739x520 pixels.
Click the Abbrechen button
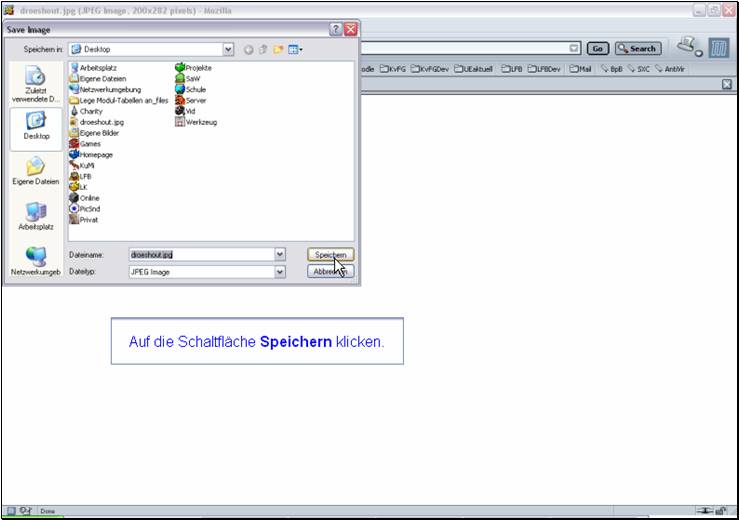click(330, 271)
